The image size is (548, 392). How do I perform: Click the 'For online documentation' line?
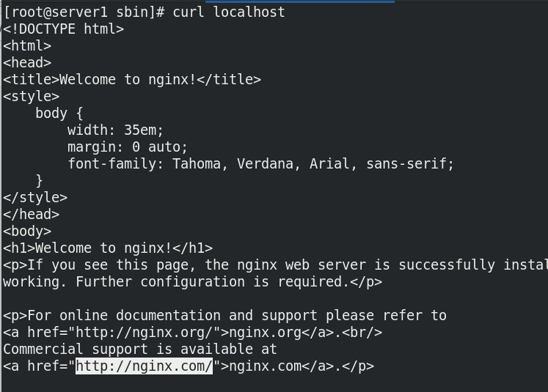(x=224, y=316)
